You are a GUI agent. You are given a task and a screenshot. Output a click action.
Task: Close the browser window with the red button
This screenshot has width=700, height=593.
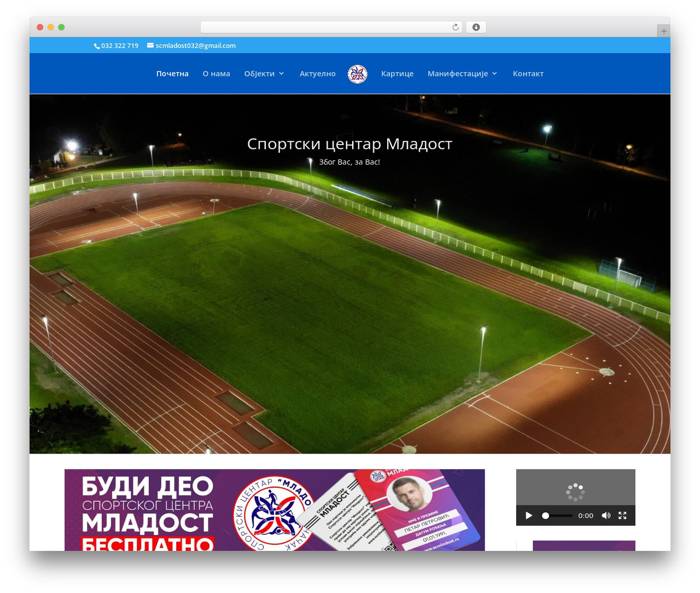tap(40, 27)
